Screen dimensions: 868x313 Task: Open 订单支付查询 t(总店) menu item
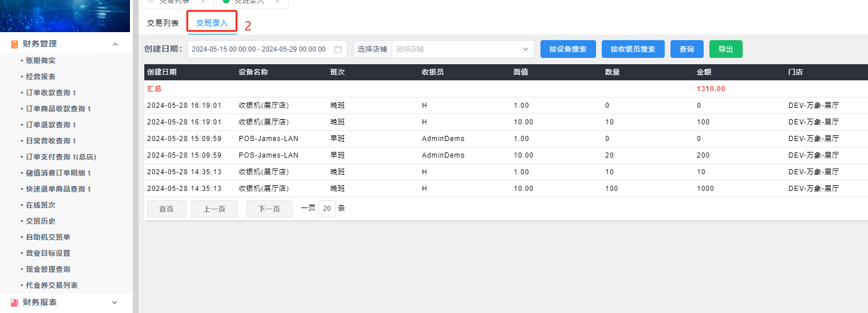(61, 156)
